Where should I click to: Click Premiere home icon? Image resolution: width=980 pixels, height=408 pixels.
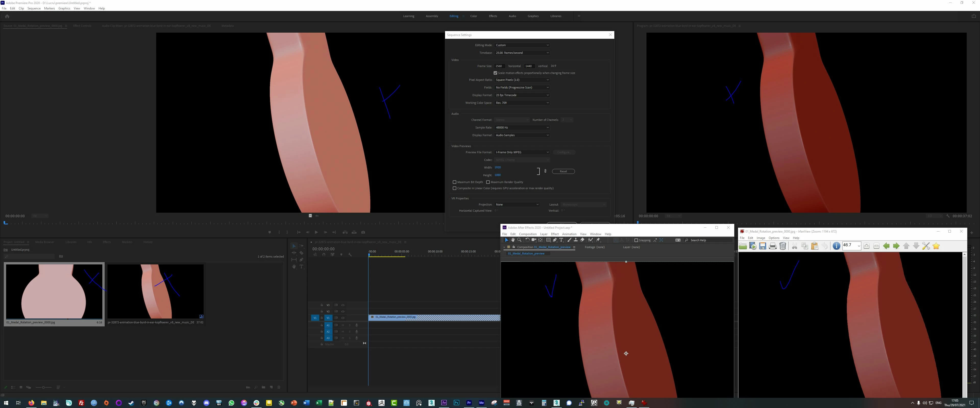tap(7, 16)
